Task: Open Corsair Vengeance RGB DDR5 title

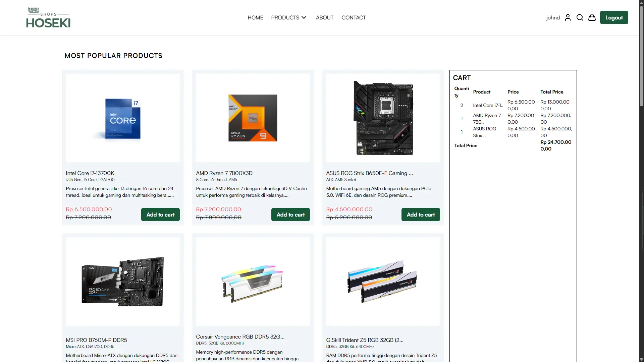Action: click(240, 337)
